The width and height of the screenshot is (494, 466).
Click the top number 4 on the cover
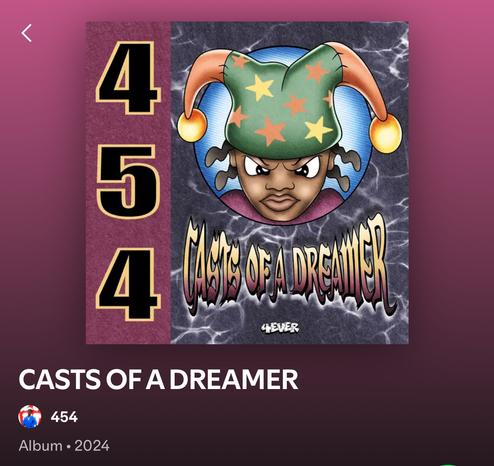[128, 77]
